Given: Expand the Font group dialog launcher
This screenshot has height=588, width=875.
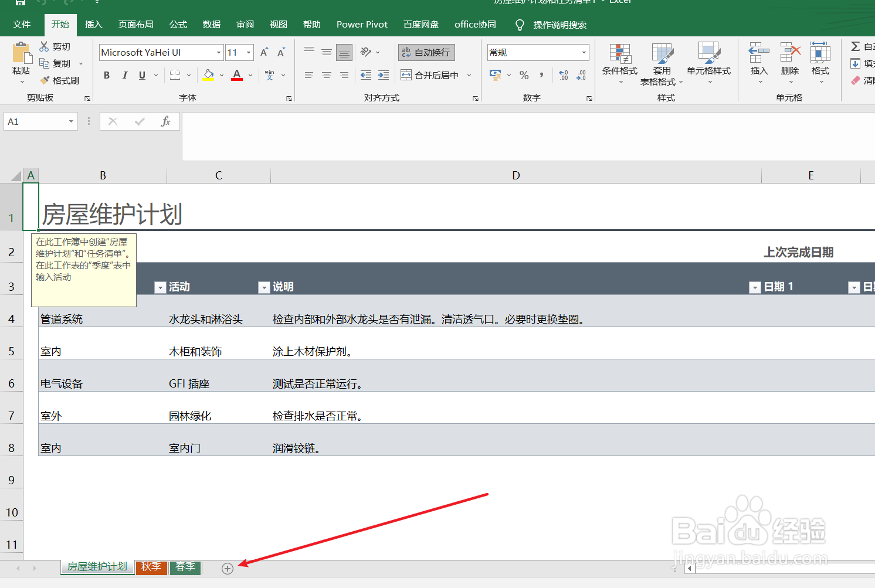Looking at the screenshot, I should pos(289,98).
